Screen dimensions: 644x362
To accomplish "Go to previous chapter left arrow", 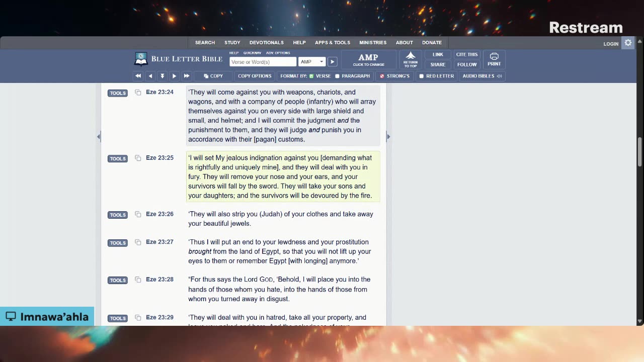I will pos(150,76).
